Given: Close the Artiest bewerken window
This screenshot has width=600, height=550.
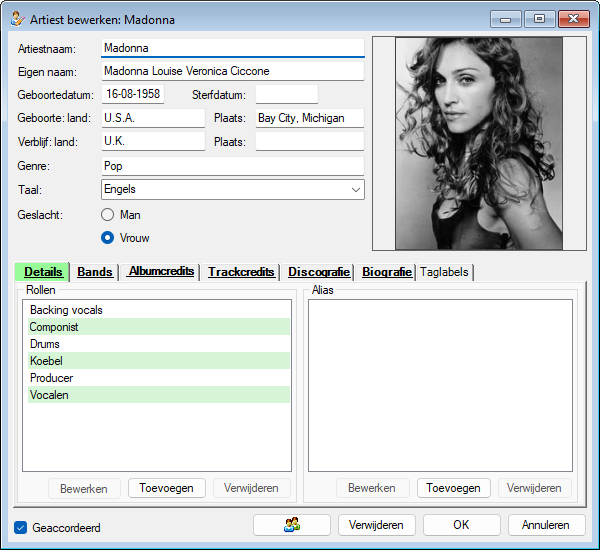Looking at the screenshot, I should pos(574,19).
